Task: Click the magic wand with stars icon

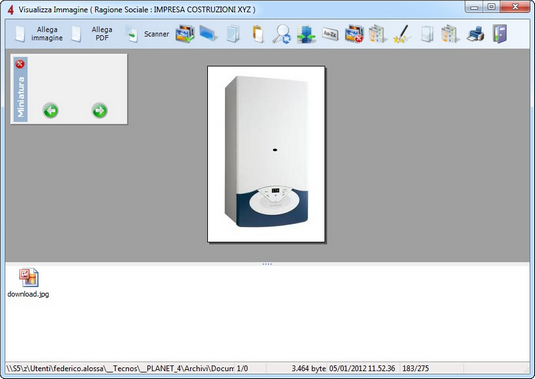Action: coord(401,34)
